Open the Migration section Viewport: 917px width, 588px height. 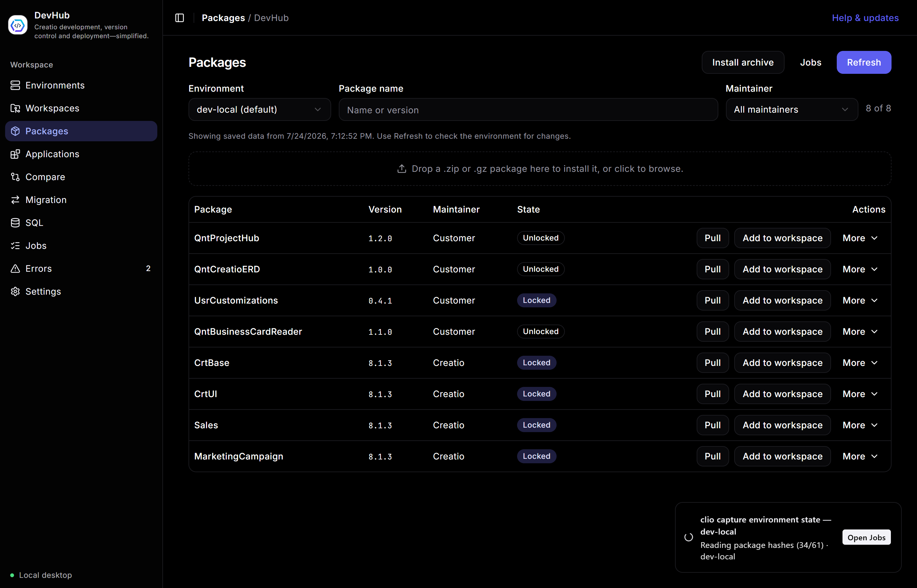(81, 200)
